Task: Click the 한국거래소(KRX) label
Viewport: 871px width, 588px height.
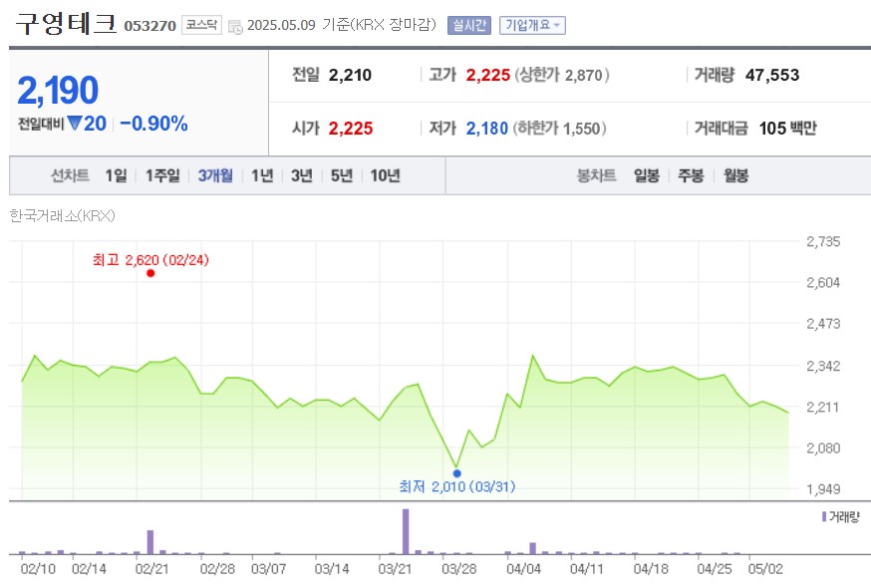Action: (62, 215)
